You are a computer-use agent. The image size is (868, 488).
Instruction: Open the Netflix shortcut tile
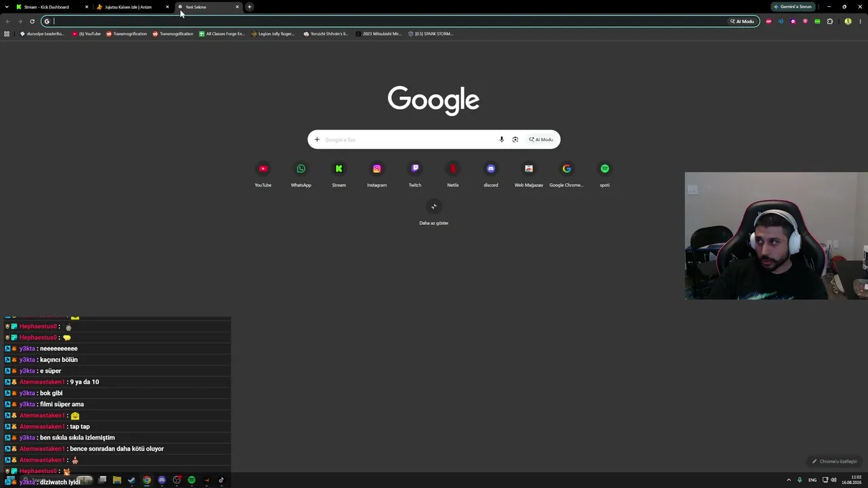(x=453, y=174)
